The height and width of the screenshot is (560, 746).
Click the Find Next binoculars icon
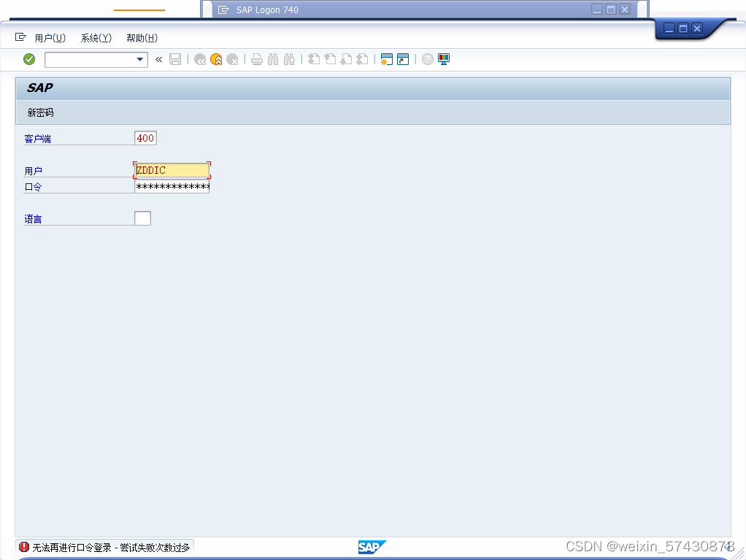pyautogui.click(x=289, y=59)
